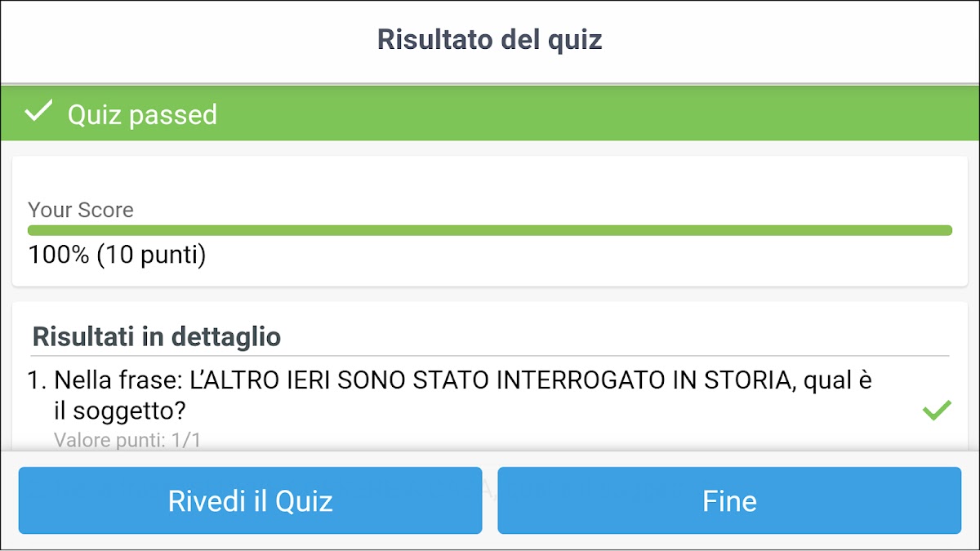Viewport: 980px width, 551px height.
Task: Click the Risultati in dettaglio heading
Action: [x=157, y=336]
